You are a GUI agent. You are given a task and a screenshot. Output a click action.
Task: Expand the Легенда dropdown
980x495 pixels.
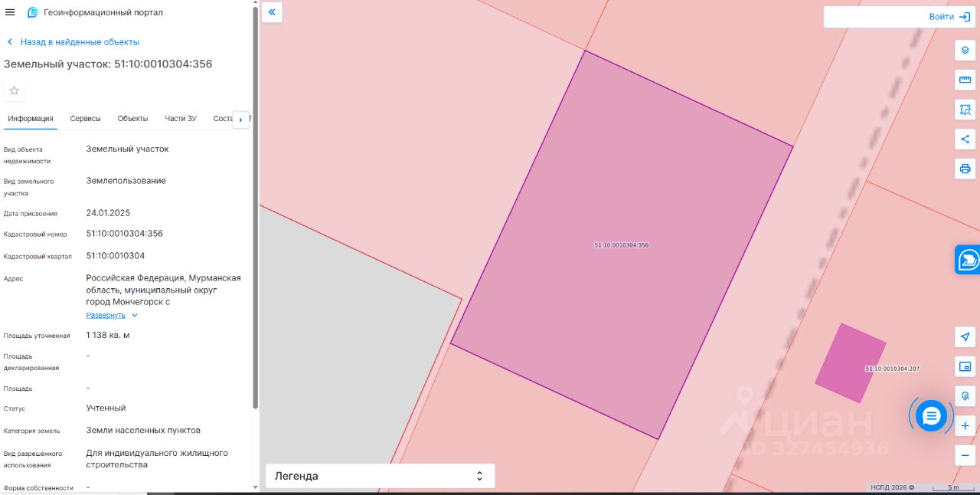[380, 476]
